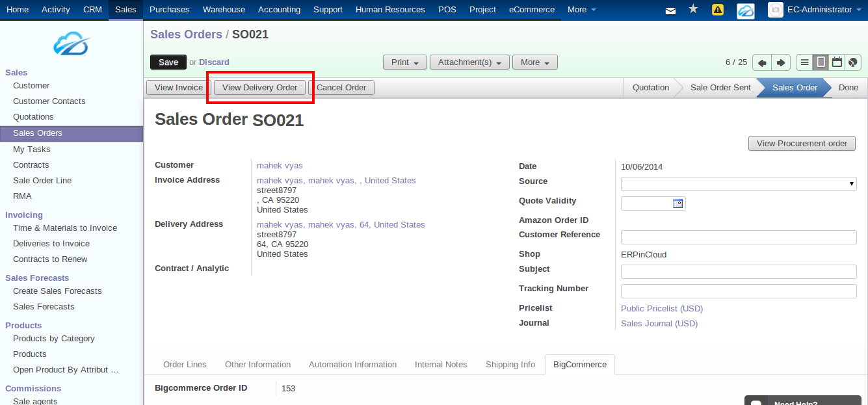This screenshot has width=868, height=405.
Task: Open the ERPinCloud logo icon in top bar
Action: [x=745, y=10]
